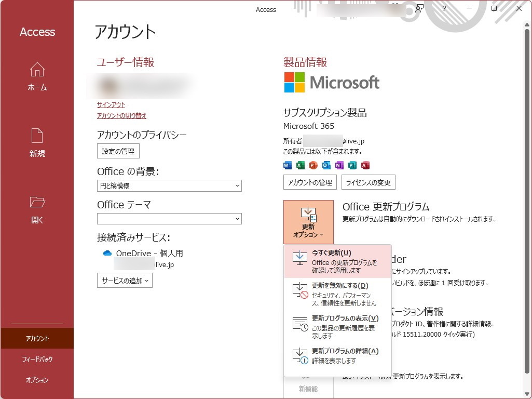Open the サービスの追加 dropdown

(x=125, y=280)
